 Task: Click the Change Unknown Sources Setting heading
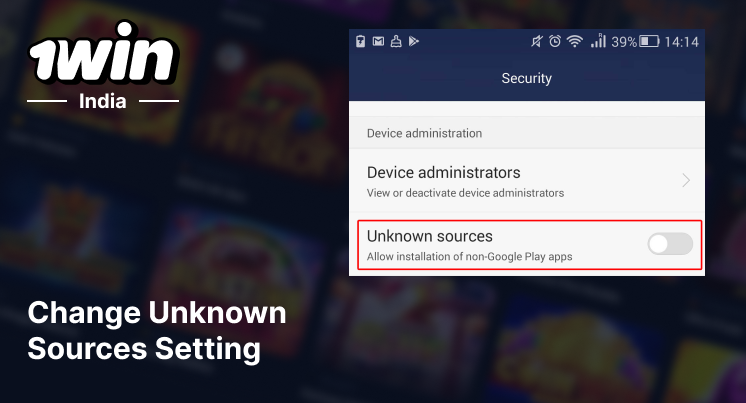(157, 331)
